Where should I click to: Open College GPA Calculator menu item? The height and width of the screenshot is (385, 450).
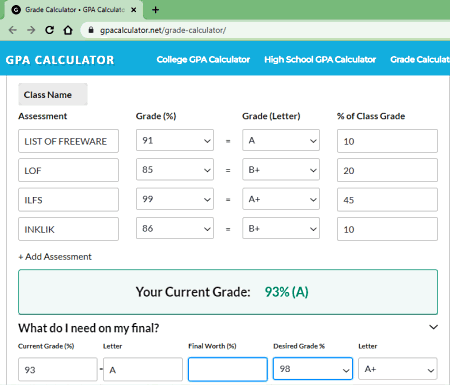click(x=203, y=59)
